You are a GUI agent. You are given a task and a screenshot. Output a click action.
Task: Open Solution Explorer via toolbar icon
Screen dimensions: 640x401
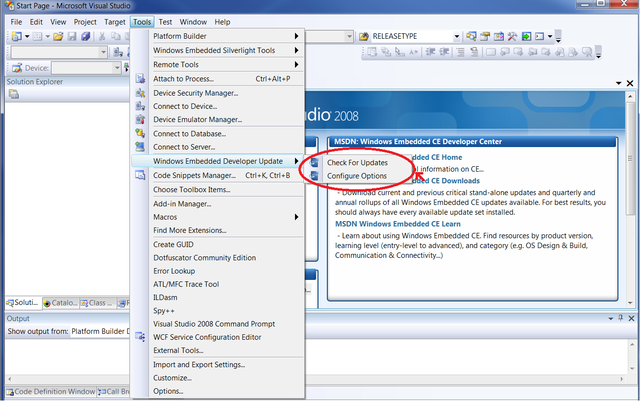click(471, 36)
